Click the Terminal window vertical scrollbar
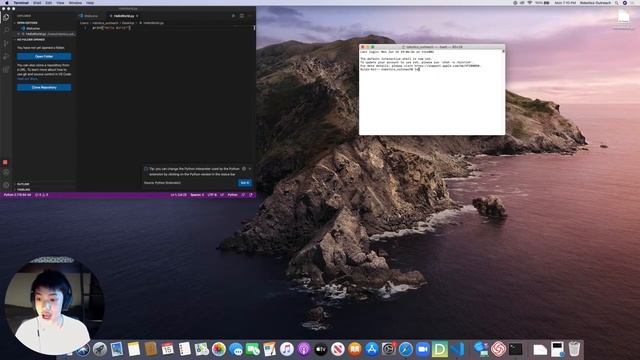640x360 pixels. [x=503, y=92]
